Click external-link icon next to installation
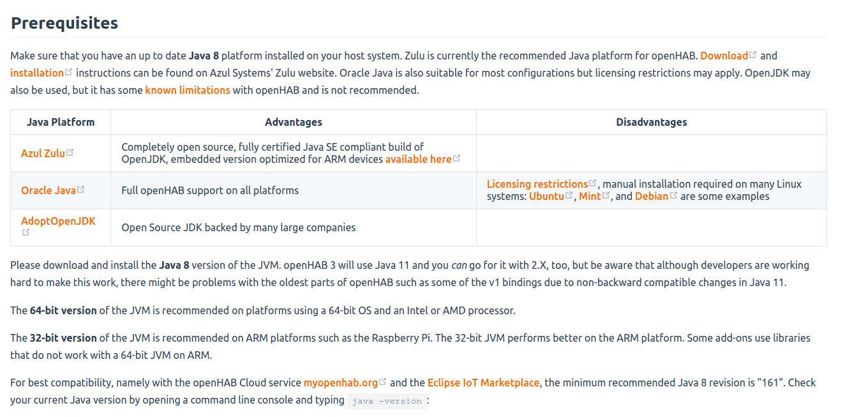This screenshot has height=417, width=868. tap(69, 72)
